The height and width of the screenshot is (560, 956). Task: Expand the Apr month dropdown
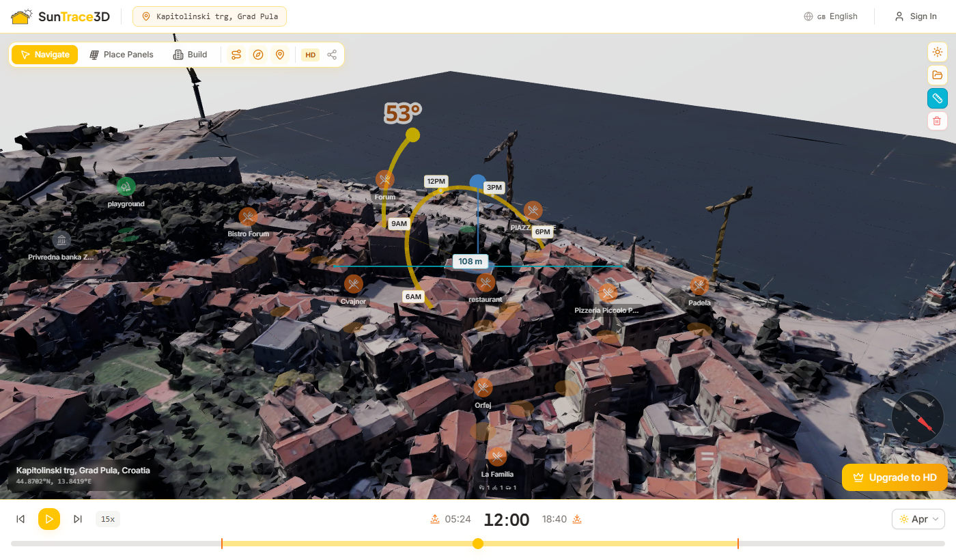click(x=918, y=519)
